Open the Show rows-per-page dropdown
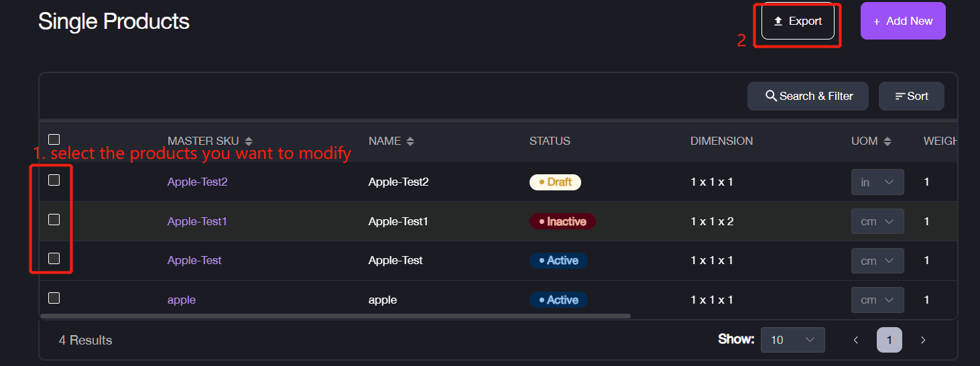 pos(792,340)
